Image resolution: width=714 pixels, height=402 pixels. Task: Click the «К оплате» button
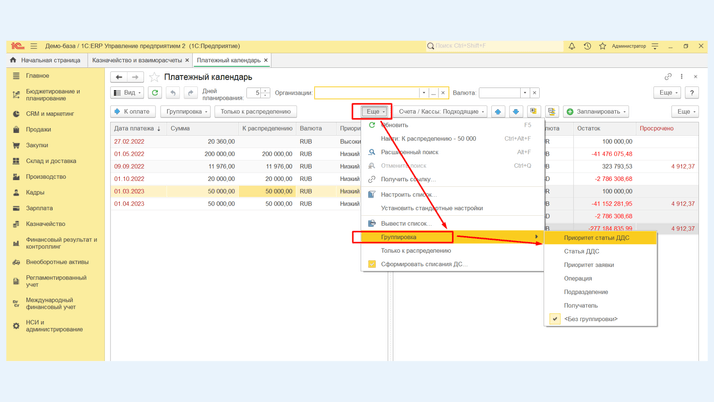point(132,112)
